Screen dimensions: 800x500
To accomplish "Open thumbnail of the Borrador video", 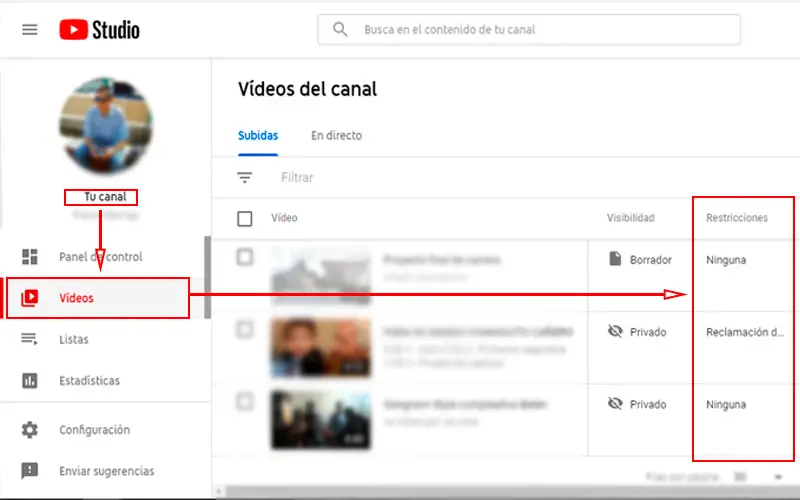I will (x=321, y=276).
